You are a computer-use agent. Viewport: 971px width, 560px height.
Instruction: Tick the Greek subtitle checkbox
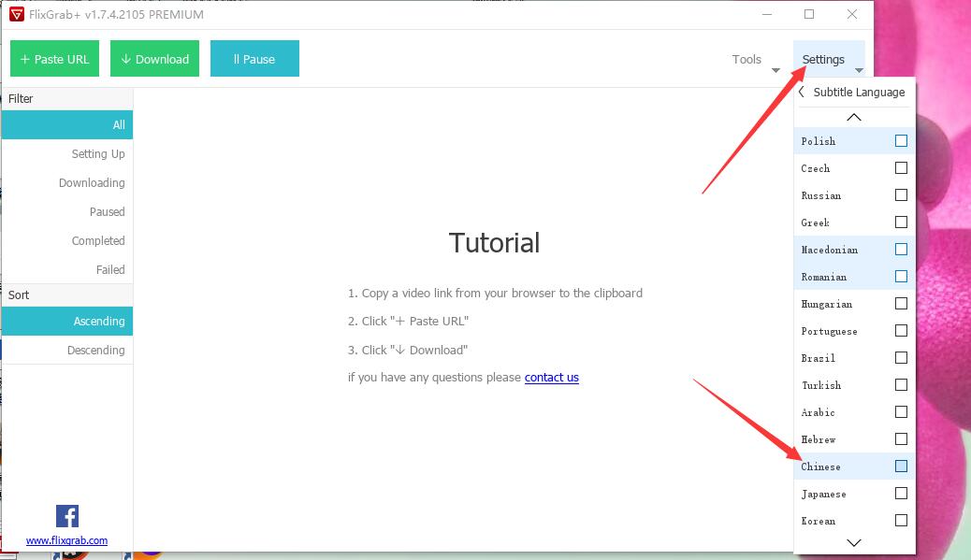[x=901, y=223]
